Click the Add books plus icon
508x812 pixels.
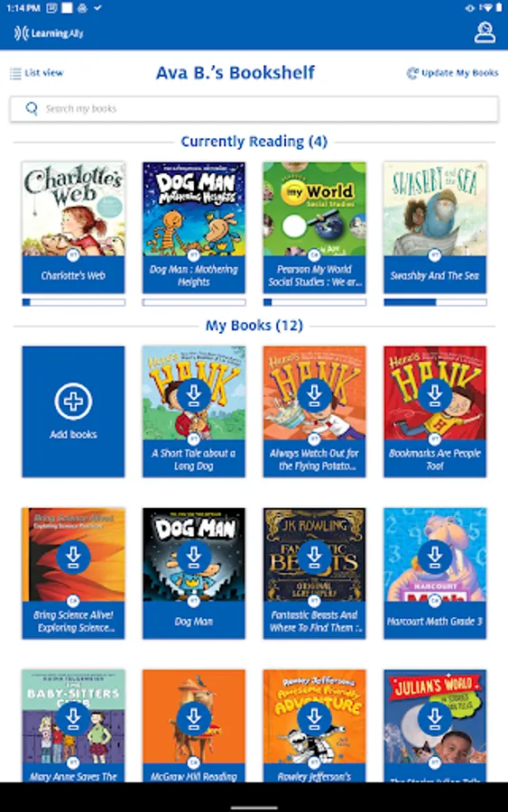click(x=73, y=401)
